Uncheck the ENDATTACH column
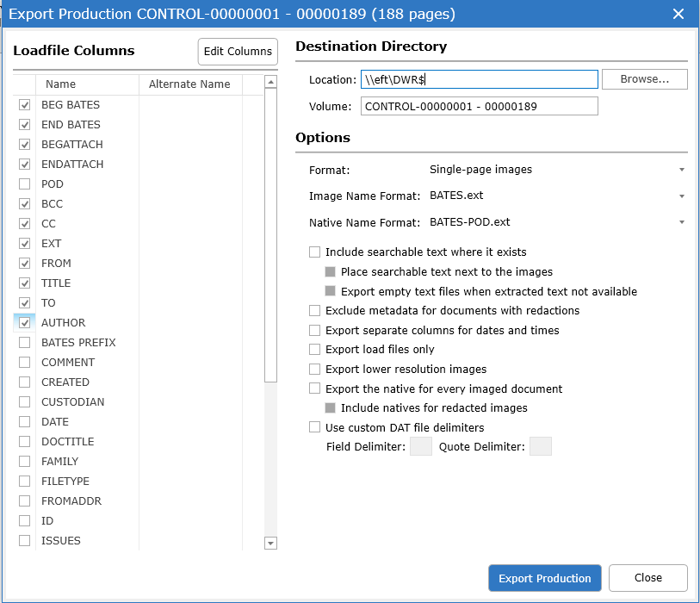This screenshot has width=700, height=603. click(25, 165)
